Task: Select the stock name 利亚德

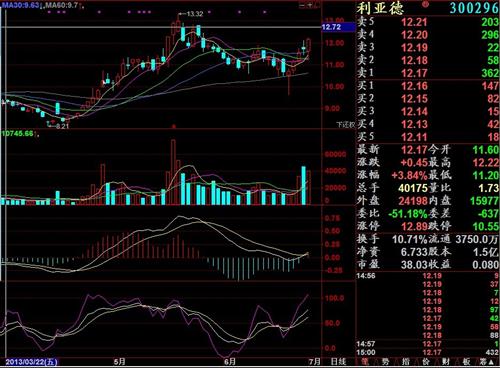Action: click(380, 8)
